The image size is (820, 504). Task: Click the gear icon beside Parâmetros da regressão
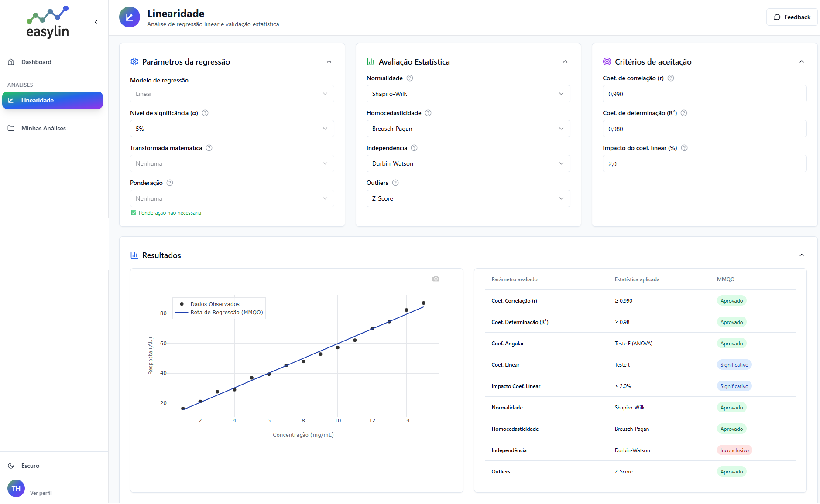(134, 61)
